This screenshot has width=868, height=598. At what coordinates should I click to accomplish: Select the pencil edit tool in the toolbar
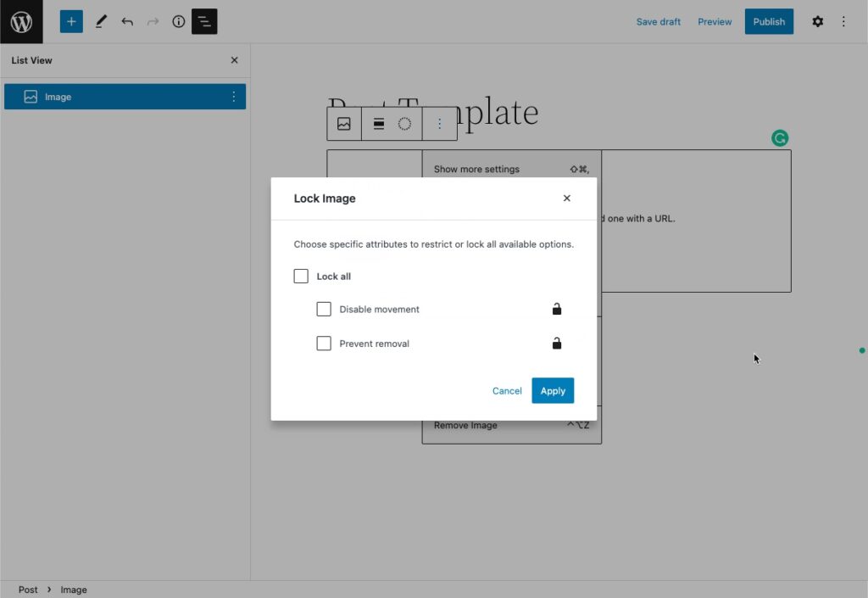click(101, 21)
